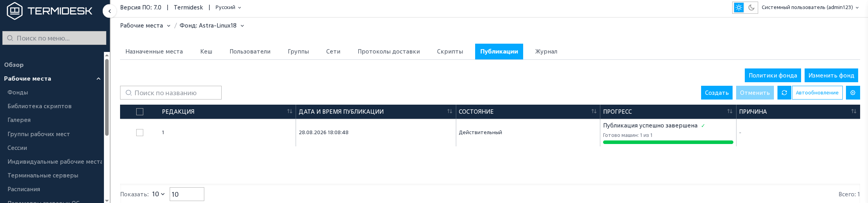Image resolution: width=868 pixels, height=203 pixels.
Task: Open Фонды in the sidebar
Action: coord(18,92)
